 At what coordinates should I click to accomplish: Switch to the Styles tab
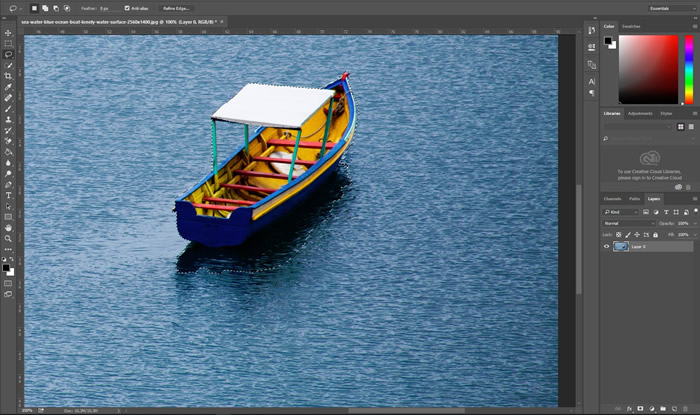click(x=666, y=113)
